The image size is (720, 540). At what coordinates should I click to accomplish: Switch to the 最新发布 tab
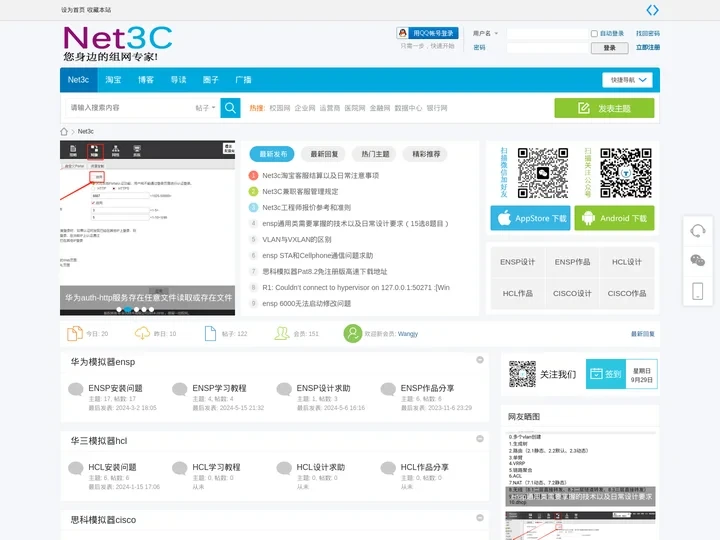point(273,154)
